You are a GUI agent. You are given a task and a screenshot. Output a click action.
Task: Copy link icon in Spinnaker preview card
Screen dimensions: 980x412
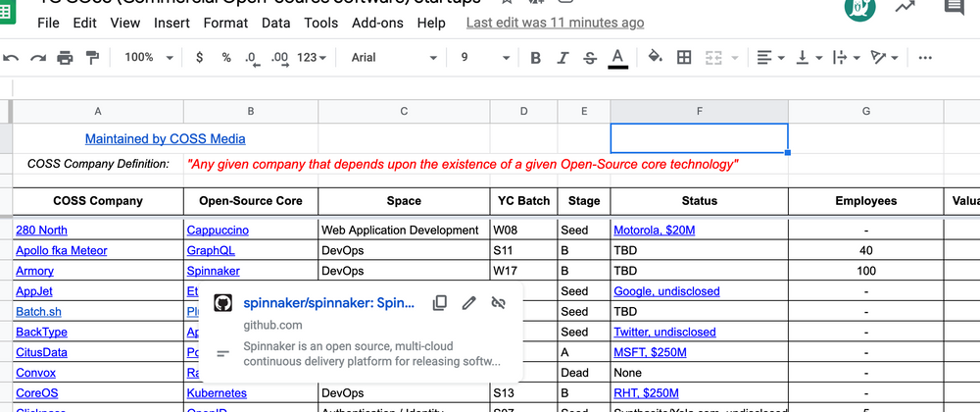tap(439, 303)
